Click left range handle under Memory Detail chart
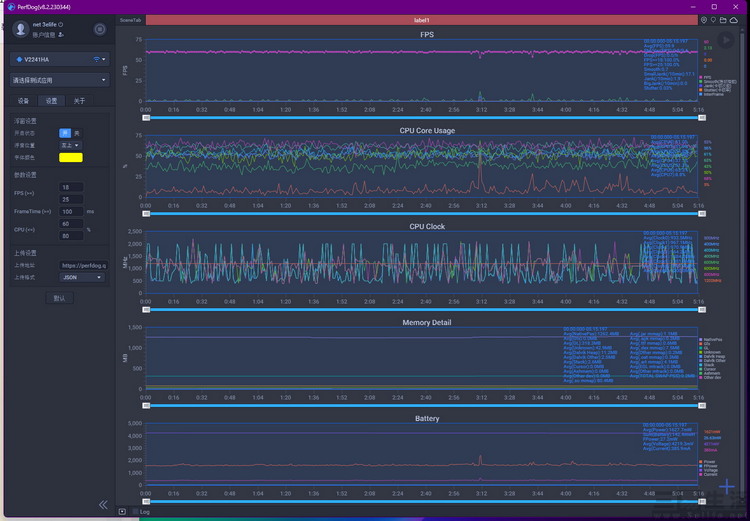Screen dimensions: 750x521 [146, 406]
